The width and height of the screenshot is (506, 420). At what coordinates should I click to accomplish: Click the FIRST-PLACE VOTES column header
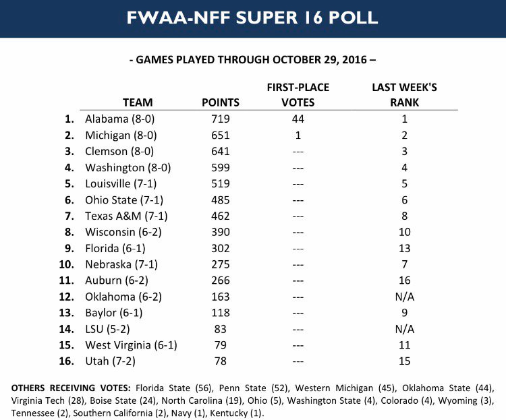[298, 95]
